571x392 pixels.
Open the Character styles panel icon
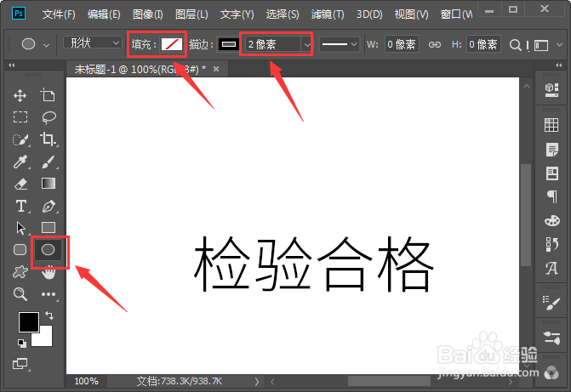552,268
